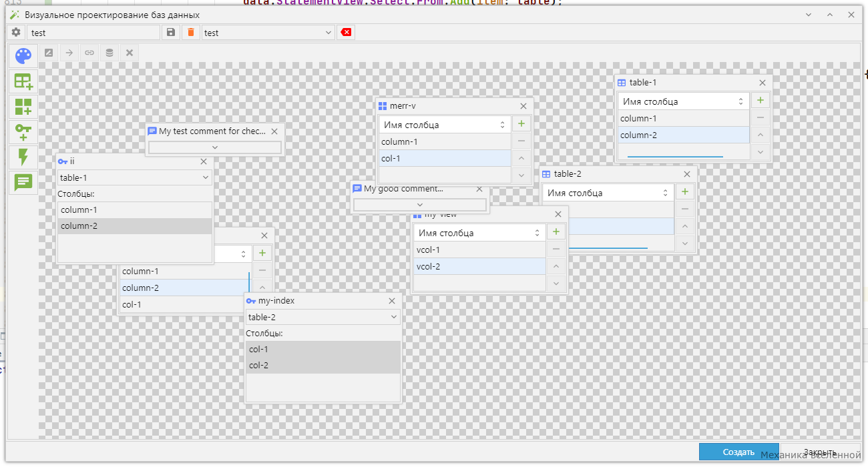Open the settings gear next to project name

pyautogui.click(x=17, y=32)
